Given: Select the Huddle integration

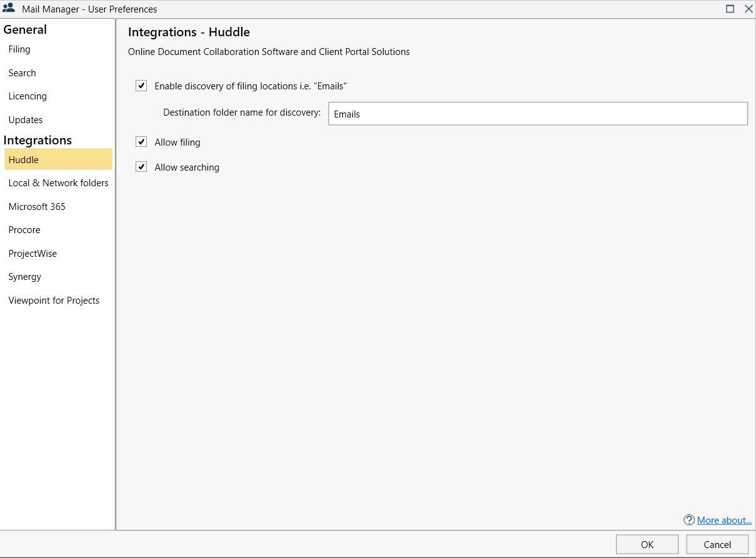Looking at the screenshot, I should [23, 159].
